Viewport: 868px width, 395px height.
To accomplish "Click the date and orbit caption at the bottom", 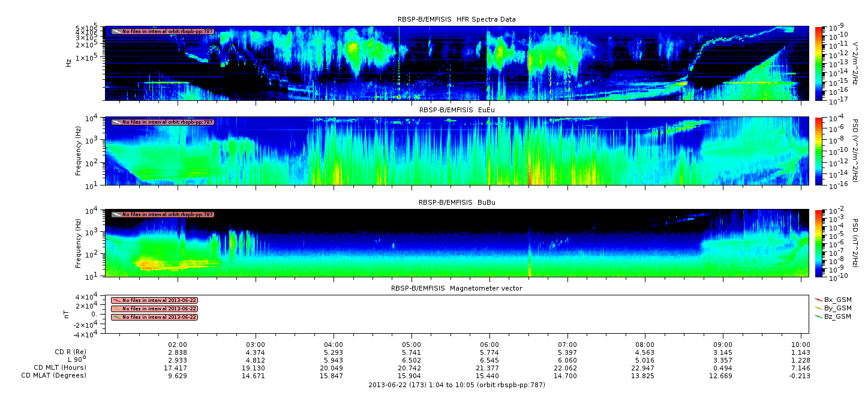I will (456, 385).
